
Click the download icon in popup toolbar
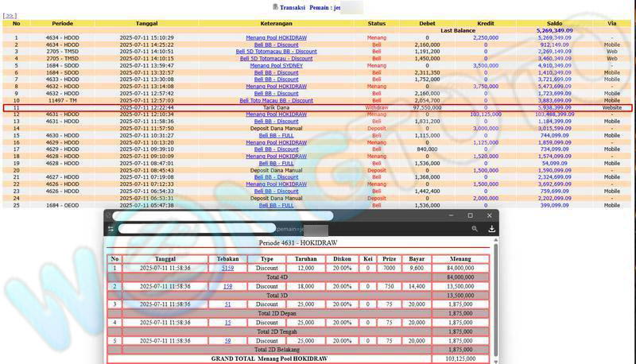click(491, 229)
